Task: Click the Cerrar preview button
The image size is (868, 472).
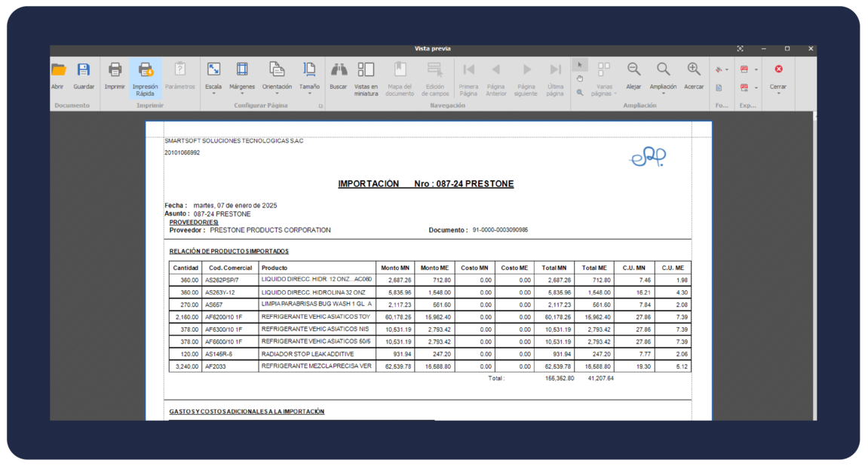Action: click(x=778, y=75)
